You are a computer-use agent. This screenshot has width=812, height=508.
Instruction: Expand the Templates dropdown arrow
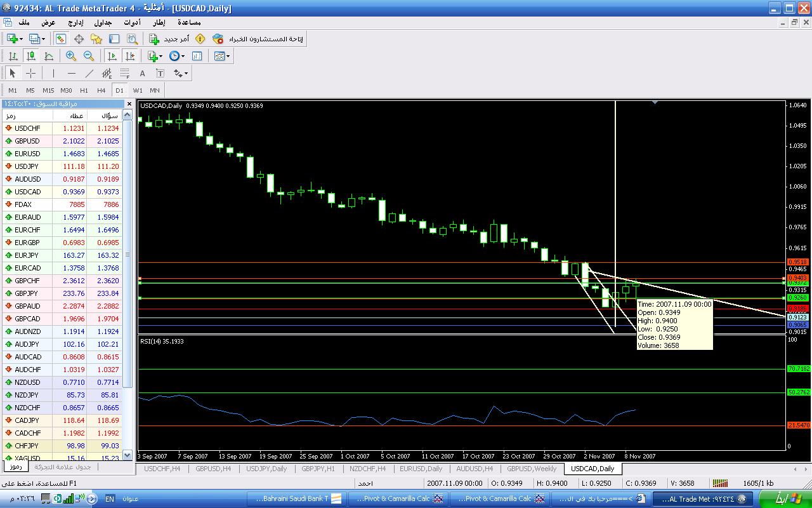(228, 56)
